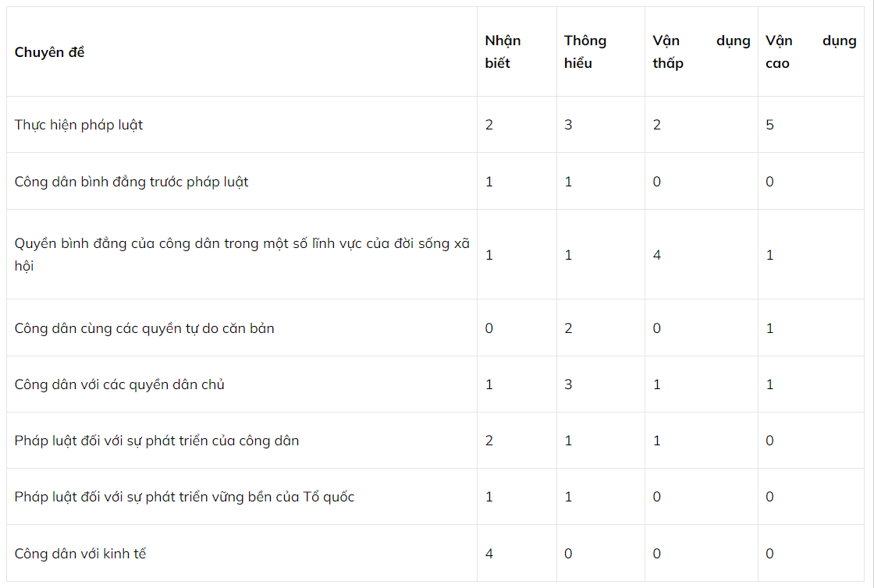Image resolution: width=874 pixels, height=588 pixels.
Task: Click Nhận biết value 0 for quyền tự do căn bản
Action: (489, 328)
